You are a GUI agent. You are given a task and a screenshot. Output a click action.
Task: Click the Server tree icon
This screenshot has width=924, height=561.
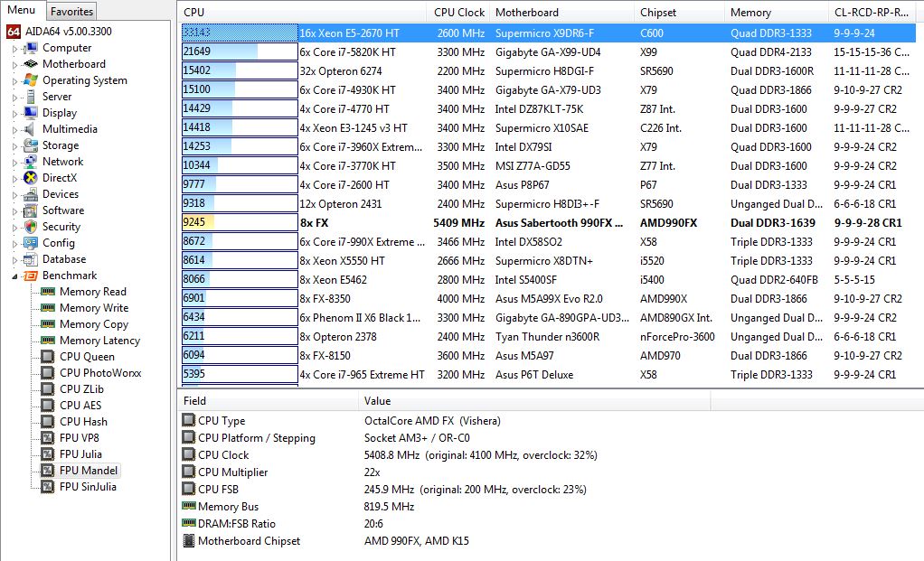pyautogui.click(x=31, y=97)
